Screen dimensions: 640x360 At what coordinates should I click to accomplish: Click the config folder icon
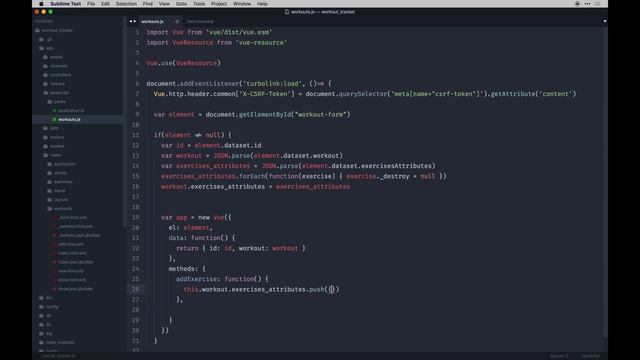click(41, 307)
